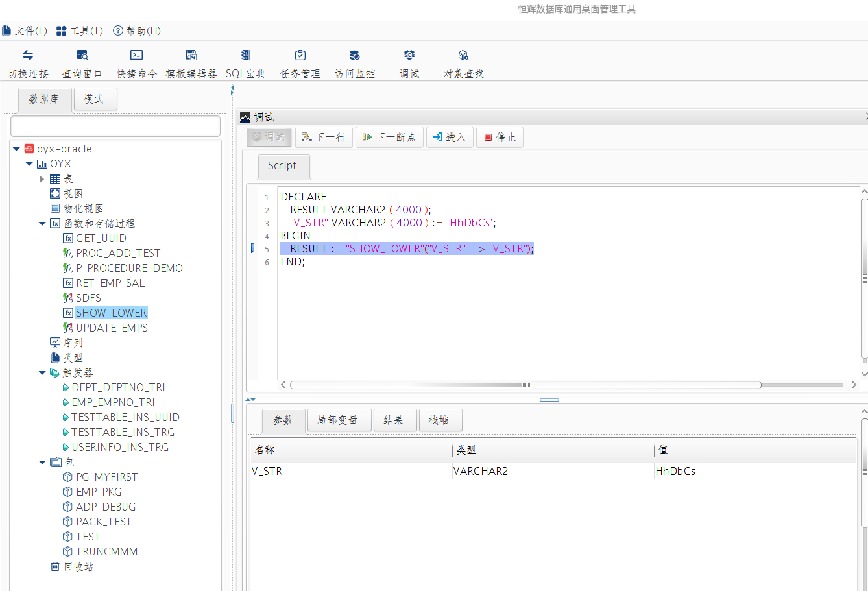
Task: Collapse the 触发器 triggers node
Action: (42, 372)
